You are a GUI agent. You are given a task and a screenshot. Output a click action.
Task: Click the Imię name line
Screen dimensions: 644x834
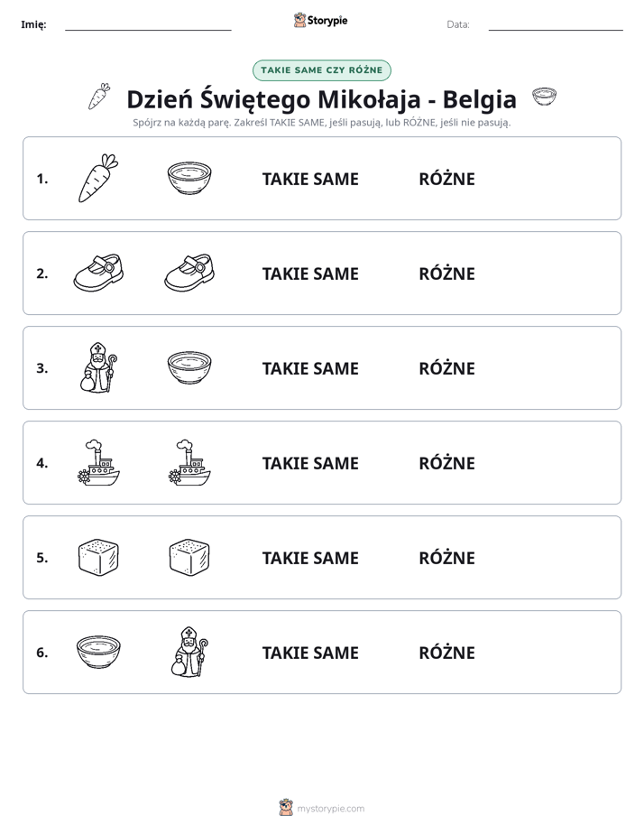(148, 29)
